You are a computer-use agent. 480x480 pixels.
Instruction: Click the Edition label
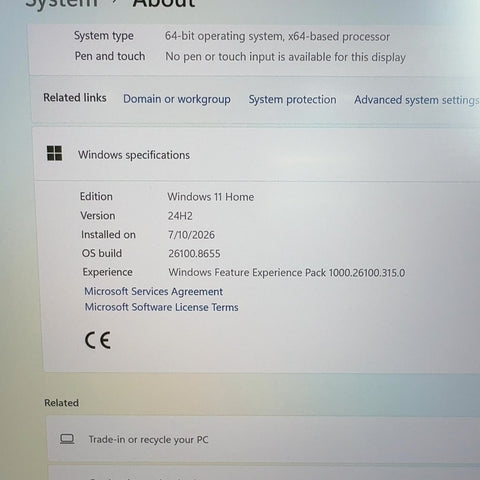[x=96, y=196]
